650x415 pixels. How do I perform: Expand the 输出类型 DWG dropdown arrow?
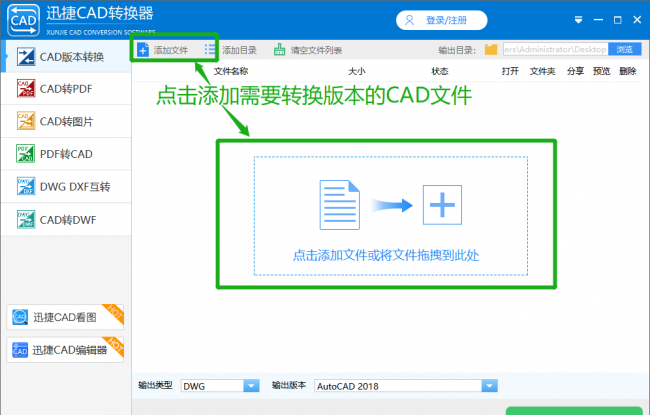coord(251,386)
